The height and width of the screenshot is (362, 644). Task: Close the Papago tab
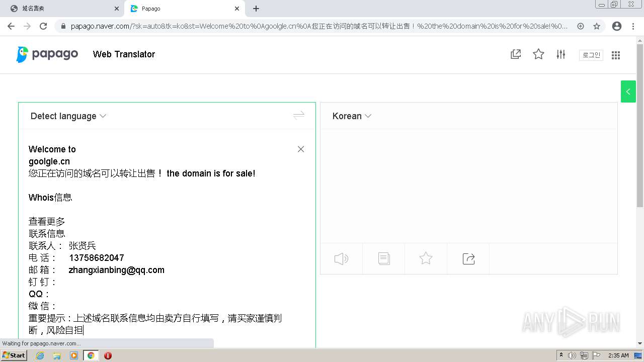point(237,9)
